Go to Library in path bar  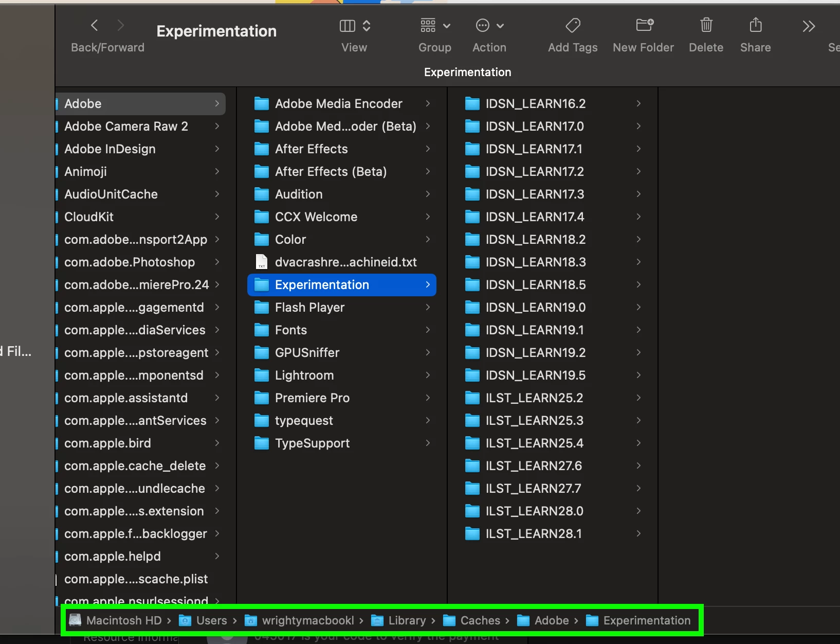pyautogui.click(x=398, y=621)
